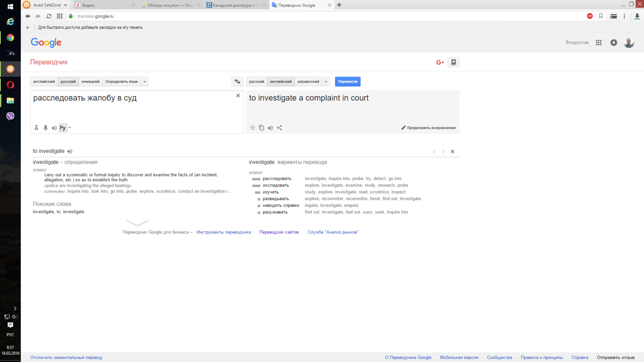Click the blue Перевести button
644x362 pixels.
[348, 82]
